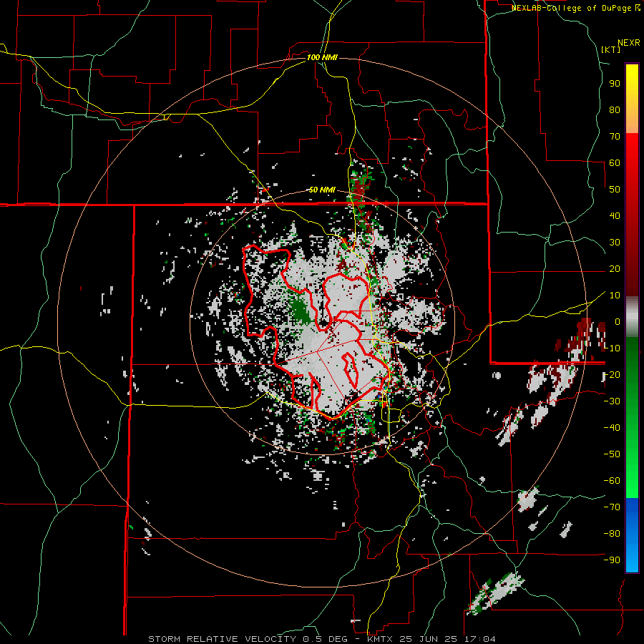The image size is (644, 644).
Task: Click the -20 value on the velocity scale
Action: tap(612, 374)
